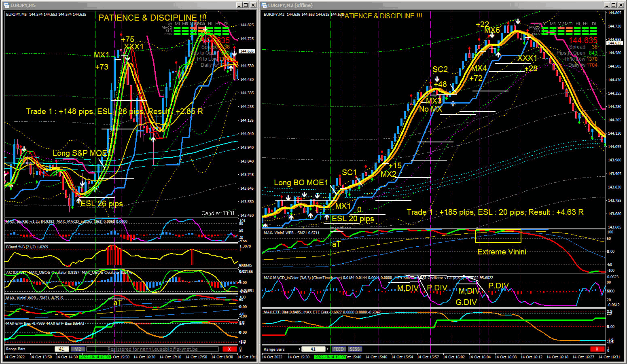Click the large red 144.635 price in M2 chart

[583, 40]
